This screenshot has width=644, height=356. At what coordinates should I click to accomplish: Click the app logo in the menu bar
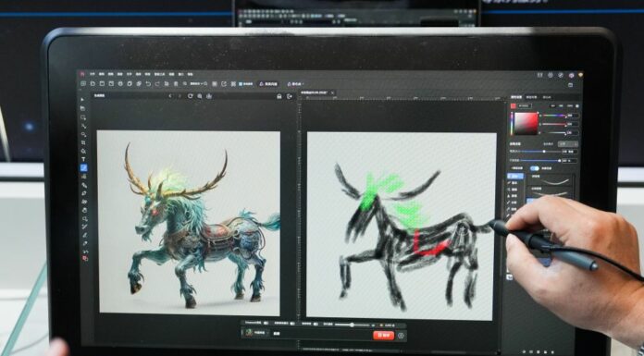(x=81, y=74)
